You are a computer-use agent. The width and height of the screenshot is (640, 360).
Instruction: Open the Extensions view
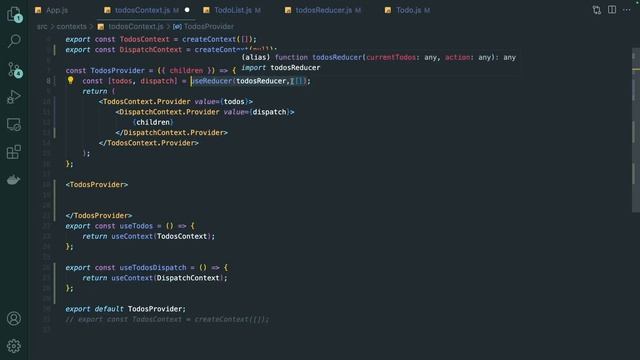[x=14, y=152]
